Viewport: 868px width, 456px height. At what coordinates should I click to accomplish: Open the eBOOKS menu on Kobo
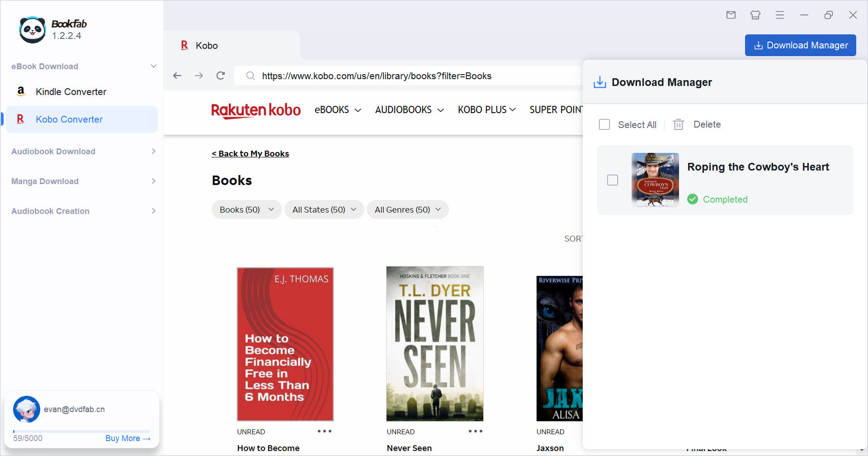click(x=338, y=110)
